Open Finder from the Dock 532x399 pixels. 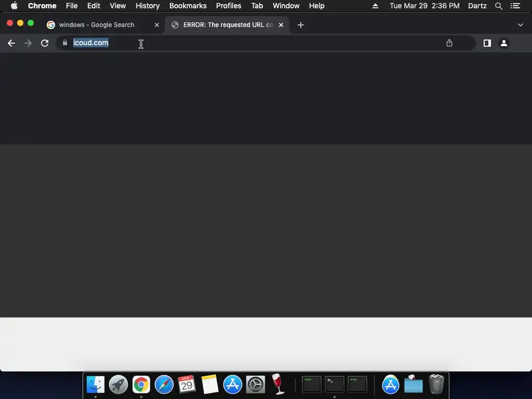pyautogui.click(x=96, y=384)
